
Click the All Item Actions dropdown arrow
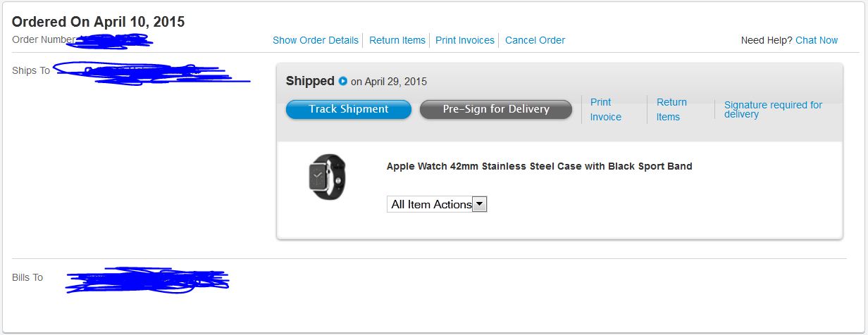tap(479, 204)
